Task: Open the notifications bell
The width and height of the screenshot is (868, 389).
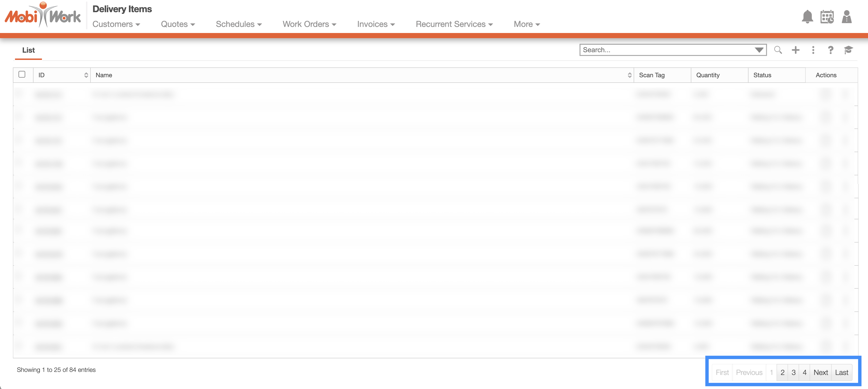Action: (807, 17)
